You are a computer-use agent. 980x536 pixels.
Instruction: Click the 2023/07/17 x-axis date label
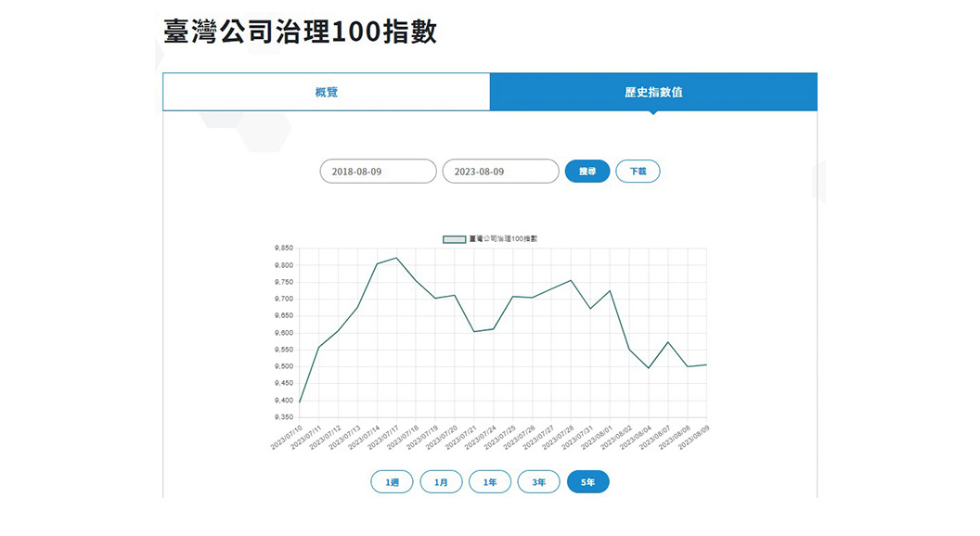384,437
